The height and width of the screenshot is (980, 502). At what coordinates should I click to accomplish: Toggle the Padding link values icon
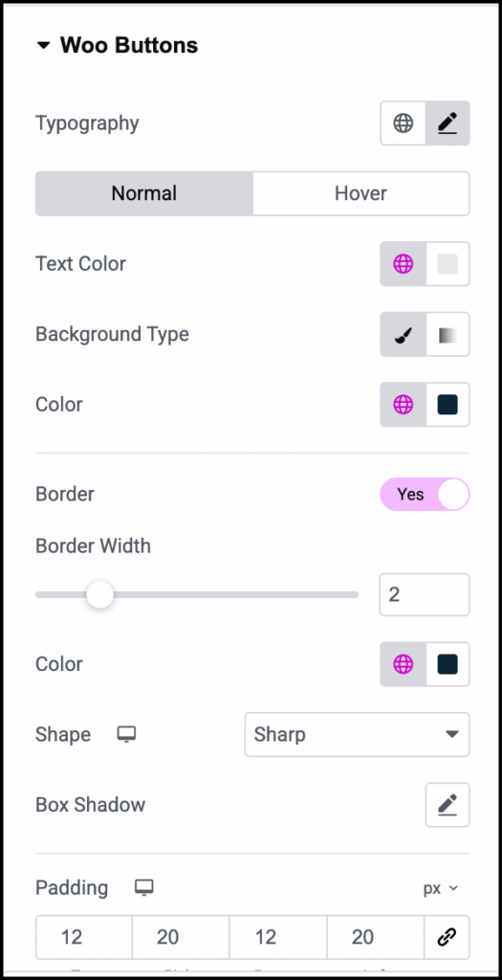click(447, 938)
